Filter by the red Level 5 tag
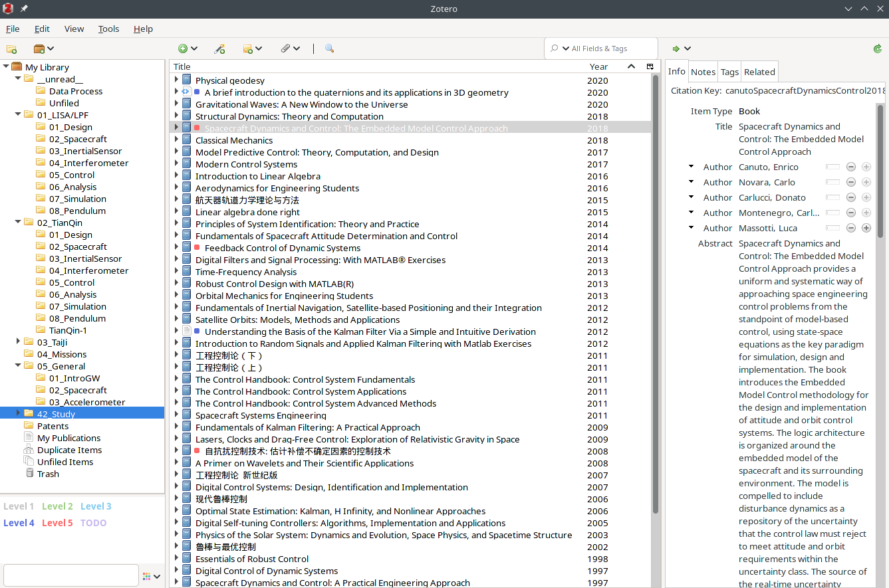Viewport: 889px width, 588px height. tap(57, 523)
